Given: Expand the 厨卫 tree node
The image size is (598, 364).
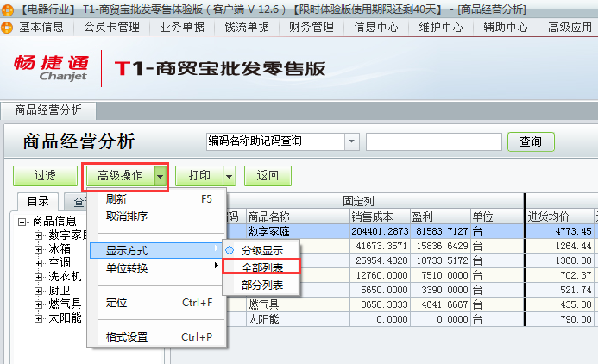Looking at the screenshot, I should tap(38, 291).
